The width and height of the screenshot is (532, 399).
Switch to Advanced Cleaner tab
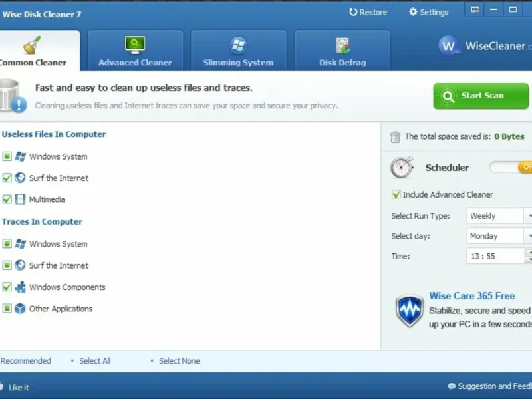[136, 51]
